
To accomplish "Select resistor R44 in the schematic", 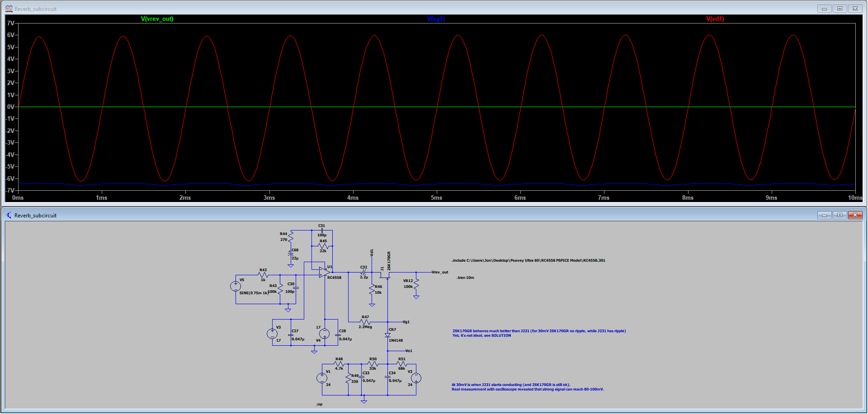I will (x=291, y=236).
